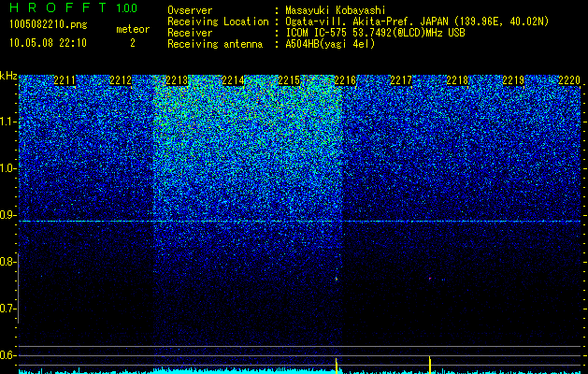
Task: Click the Ovserver label
Action: pyautogui.click(x=190, y=10)
